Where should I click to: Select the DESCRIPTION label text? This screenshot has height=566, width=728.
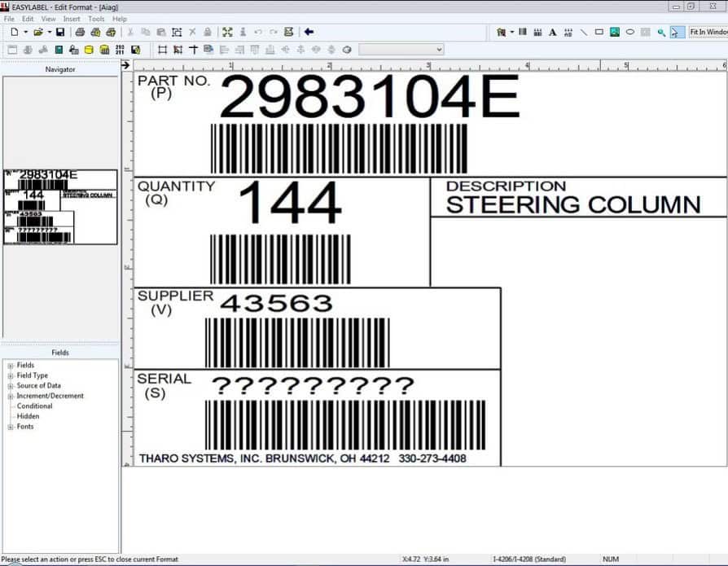pos(506,186)
